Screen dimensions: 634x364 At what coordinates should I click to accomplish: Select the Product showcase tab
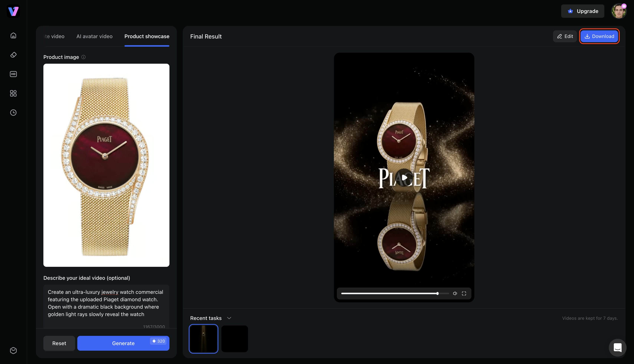point(147,36)
